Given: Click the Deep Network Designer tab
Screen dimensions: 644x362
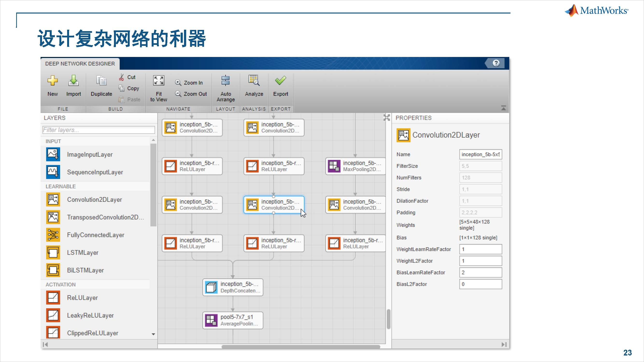Looking at the screenshot, I should 80,64.
